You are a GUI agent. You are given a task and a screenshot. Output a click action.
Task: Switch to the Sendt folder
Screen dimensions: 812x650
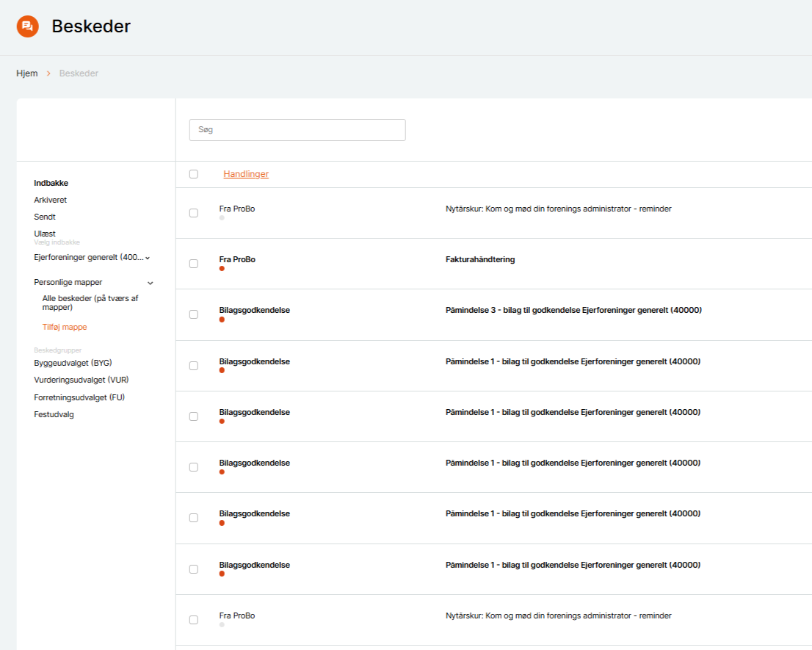click(x=45, y=217)
